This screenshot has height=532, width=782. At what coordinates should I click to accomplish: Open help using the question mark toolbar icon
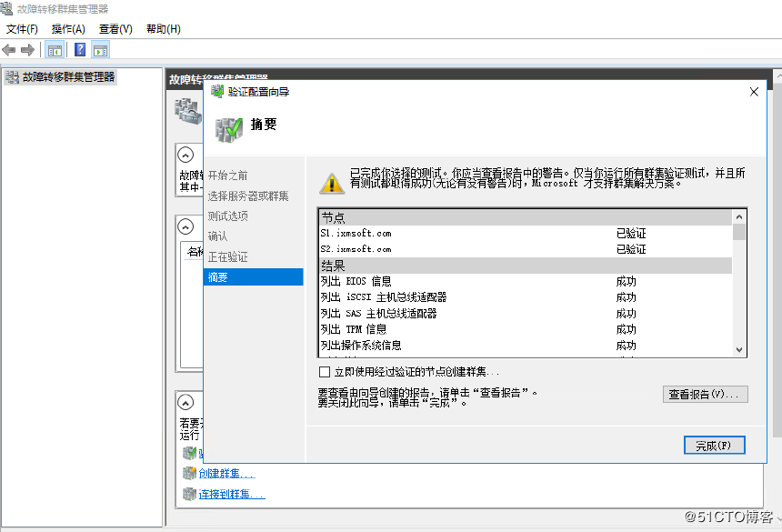pyautogui.click(x=79, y=49)
